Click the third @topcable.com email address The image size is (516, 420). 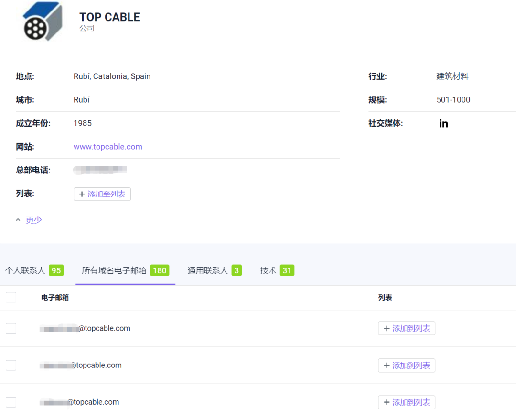79,402
